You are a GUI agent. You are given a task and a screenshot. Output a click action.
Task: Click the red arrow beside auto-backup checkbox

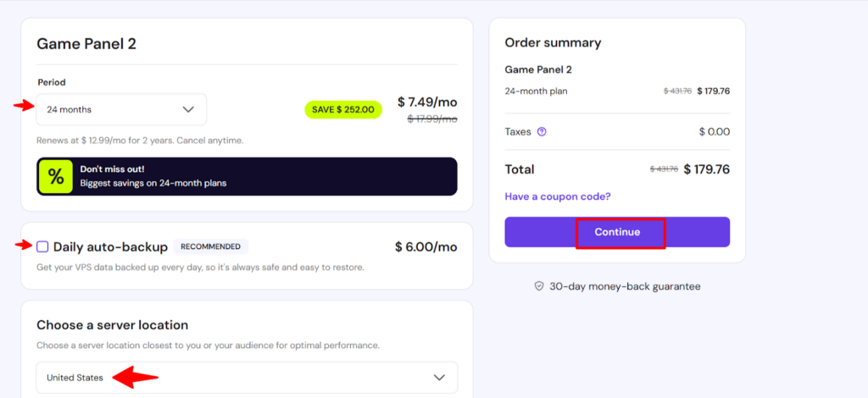[22, 246]
